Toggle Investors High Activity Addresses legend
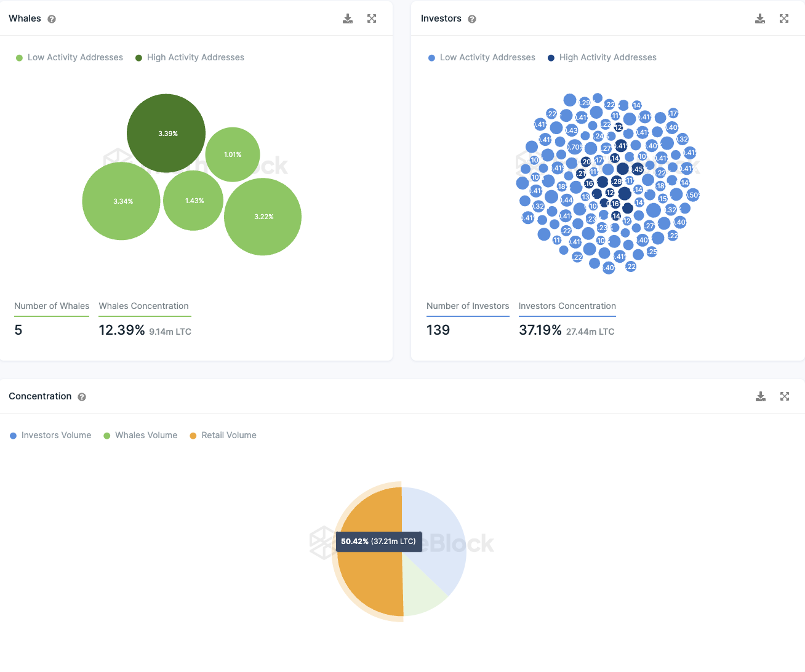 pyautogui.click(x=602, y=57)
